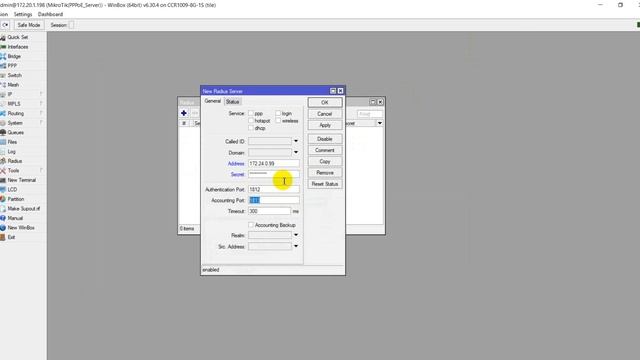The width and height of the screenshot is (640, 360).
Task: Open the Tools menu
Action: coord(13,171)
